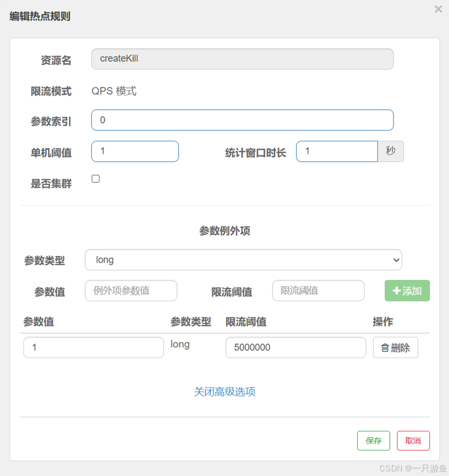The image size is (449, 476).
Task: Click the 单机阈值 input field
Action: (x=135, y=151)
